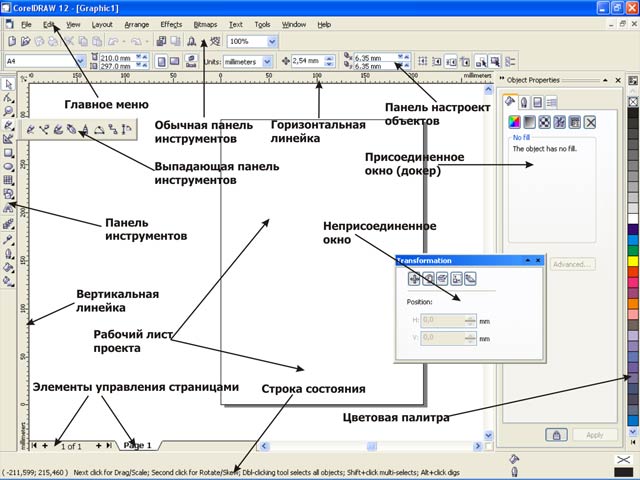Choose Uniform Fill type in docker
Image resolution: width=640 pixels, height=480 pixels.
[x=515, y=122]
